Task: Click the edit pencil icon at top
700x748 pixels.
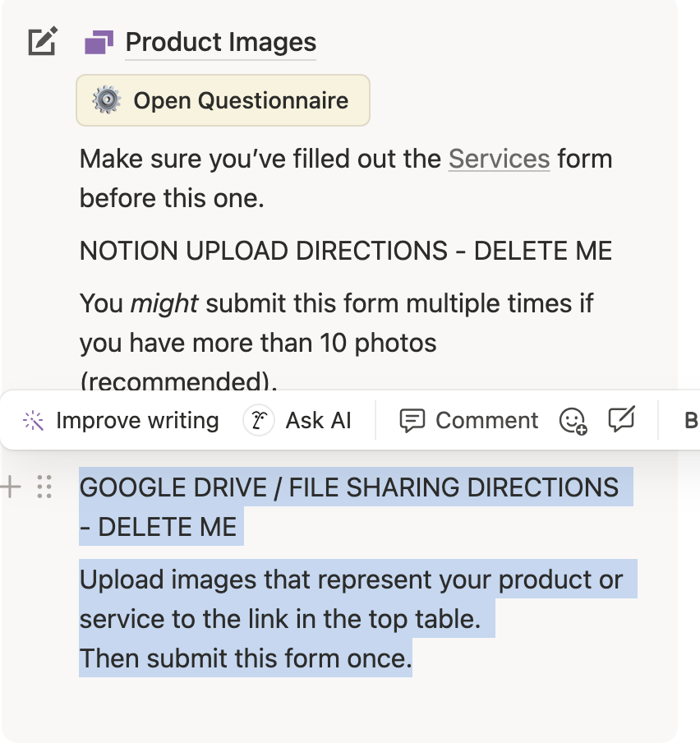Action: pyautogui.click(x=43, y=41)
